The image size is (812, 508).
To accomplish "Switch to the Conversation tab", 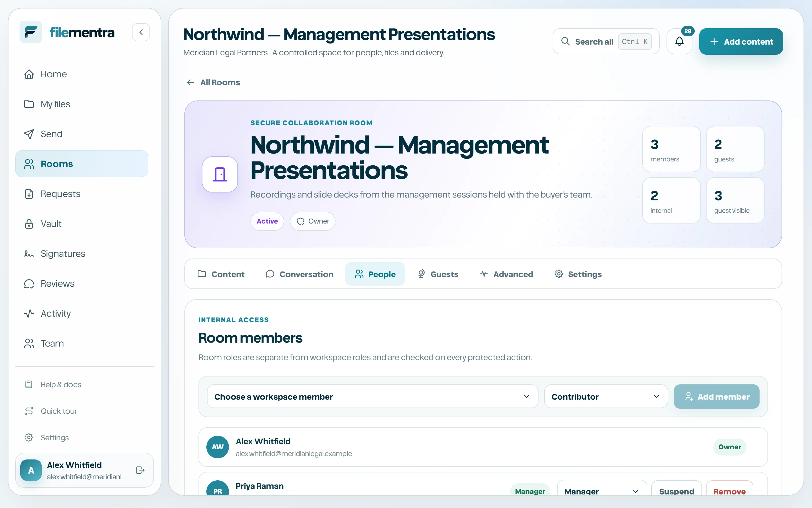I will click(299, 274).
